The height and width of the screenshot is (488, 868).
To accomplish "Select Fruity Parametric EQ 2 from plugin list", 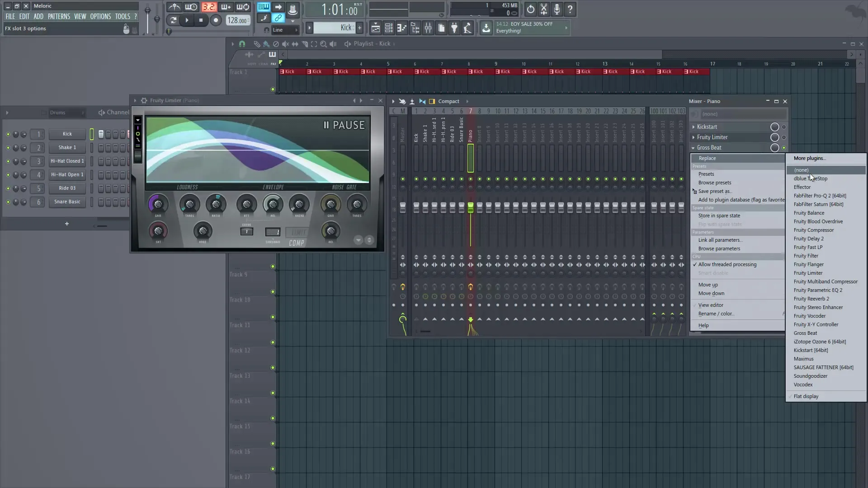I will coord(818,290).
